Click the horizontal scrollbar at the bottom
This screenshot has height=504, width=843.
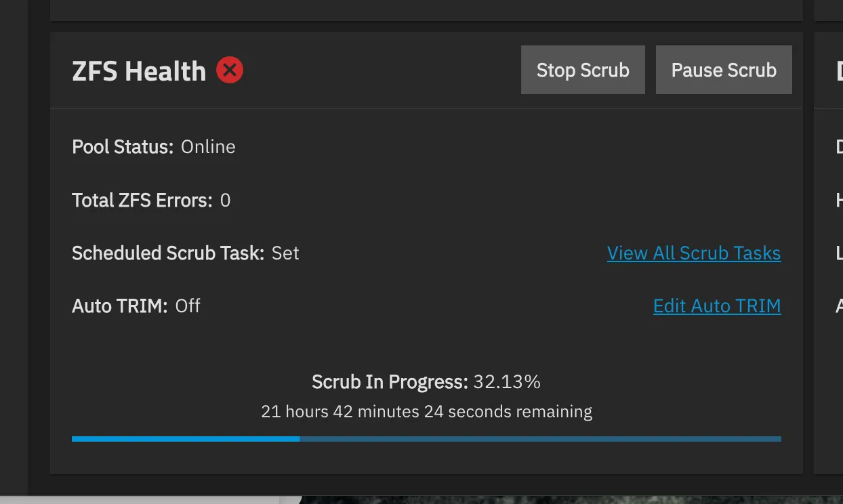click(136, 499)
